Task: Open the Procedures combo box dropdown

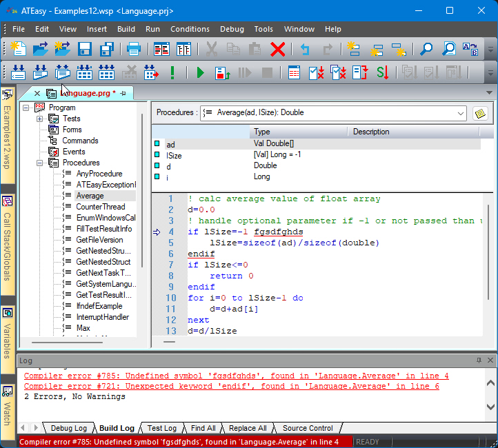Action: (459, 113)
